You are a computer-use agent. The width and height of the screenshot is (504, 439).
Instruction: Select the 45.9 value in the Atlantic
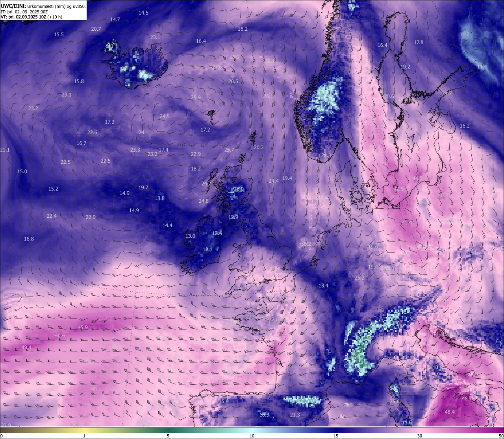pyautogui.click(x=83, y=327)
